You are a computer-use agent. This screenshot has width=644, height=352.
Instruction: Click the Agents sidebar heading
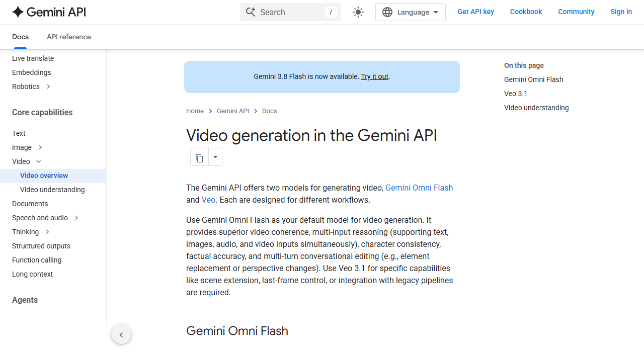[x=25, y=300]
